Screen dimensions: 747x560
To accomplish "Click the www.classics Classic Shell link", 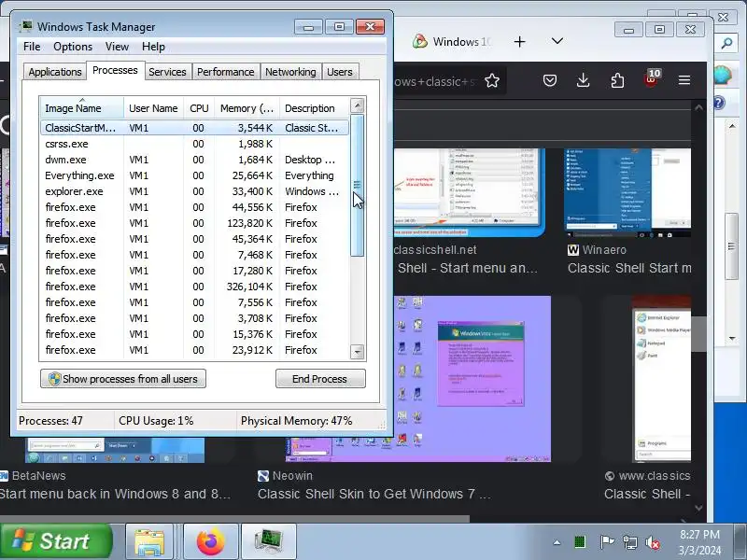I will click(647, 495).
